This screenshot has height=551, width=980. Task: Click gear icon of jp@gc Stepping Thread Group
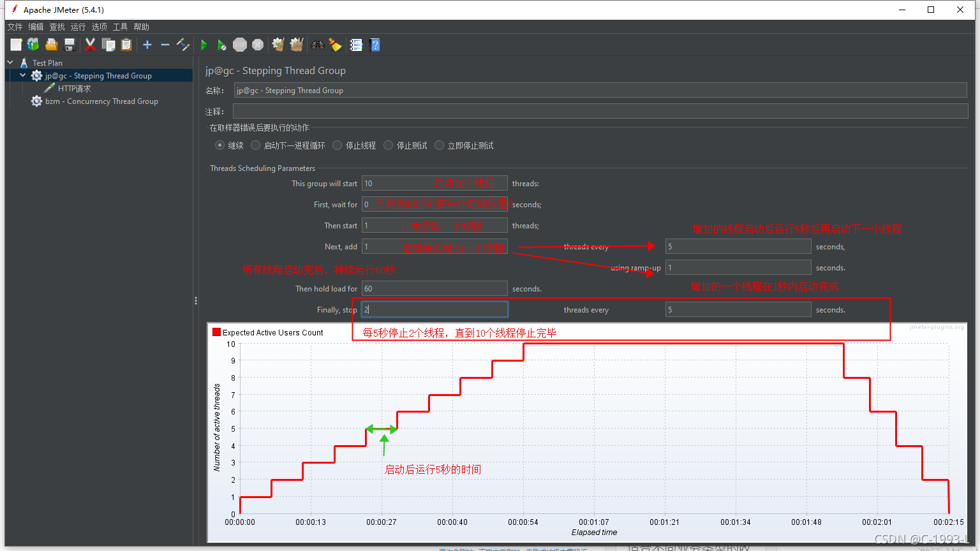37,75
